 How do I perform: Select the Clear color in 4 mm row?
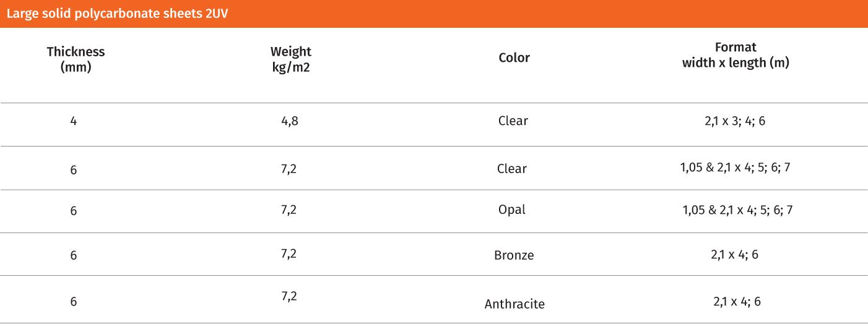513,121
